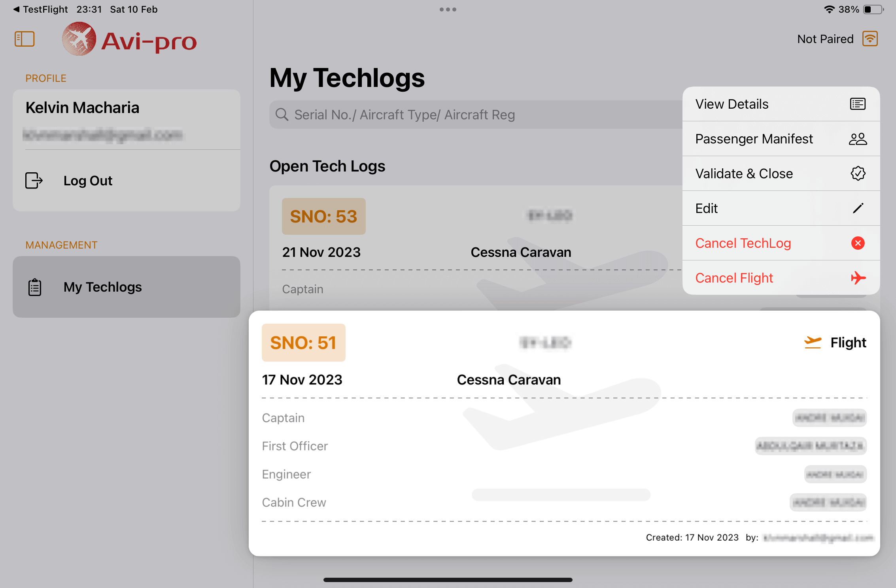896x588 pixels.
Task: Click the Validate & Close badge icon
Action: [x=858, y=173]
